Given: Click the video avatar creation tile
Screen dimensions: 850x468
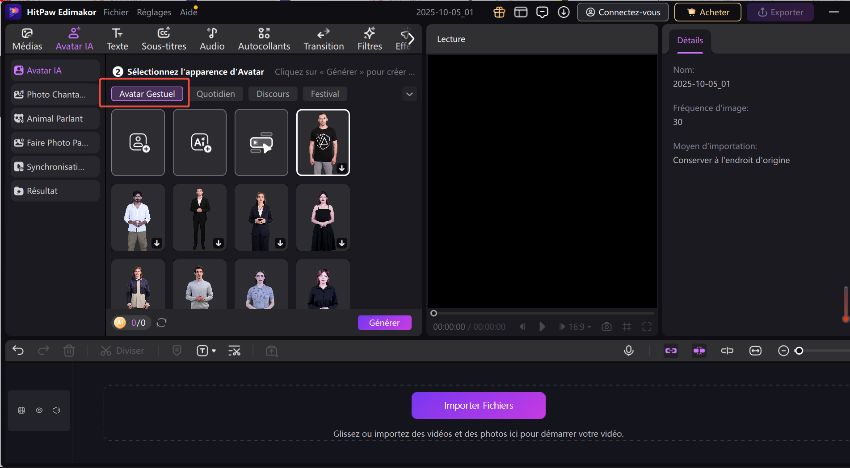Looking at the screenshot, I should coord(261,143).
